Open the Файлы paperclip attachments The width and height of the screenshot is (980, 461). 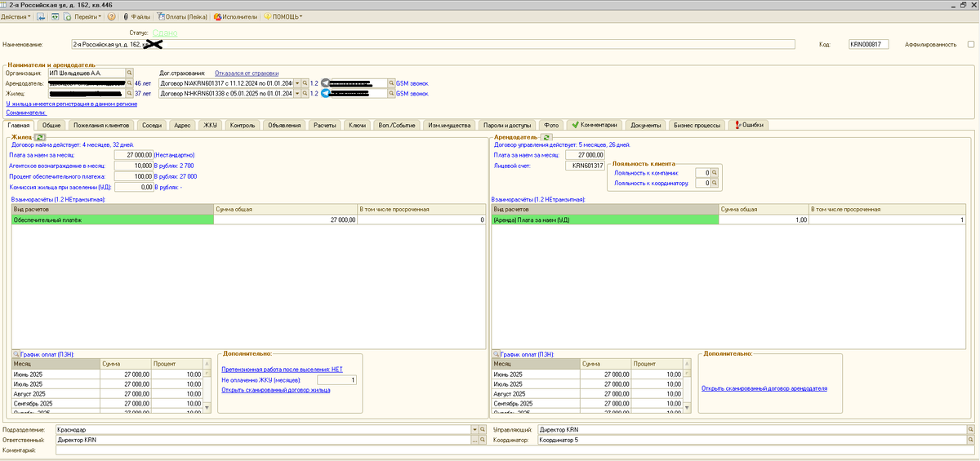tap(136, 16)
